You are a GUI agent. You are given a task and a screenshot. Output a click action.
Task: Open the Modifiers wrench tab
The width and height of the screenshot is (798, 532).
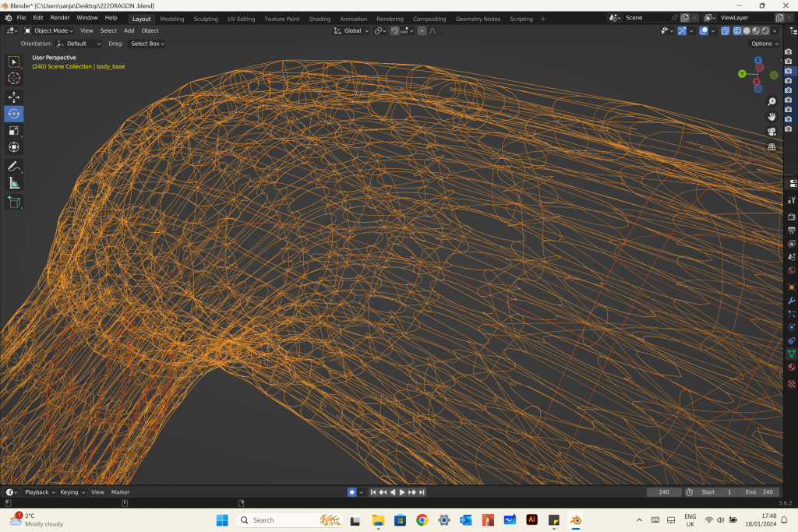click(792, 301)
